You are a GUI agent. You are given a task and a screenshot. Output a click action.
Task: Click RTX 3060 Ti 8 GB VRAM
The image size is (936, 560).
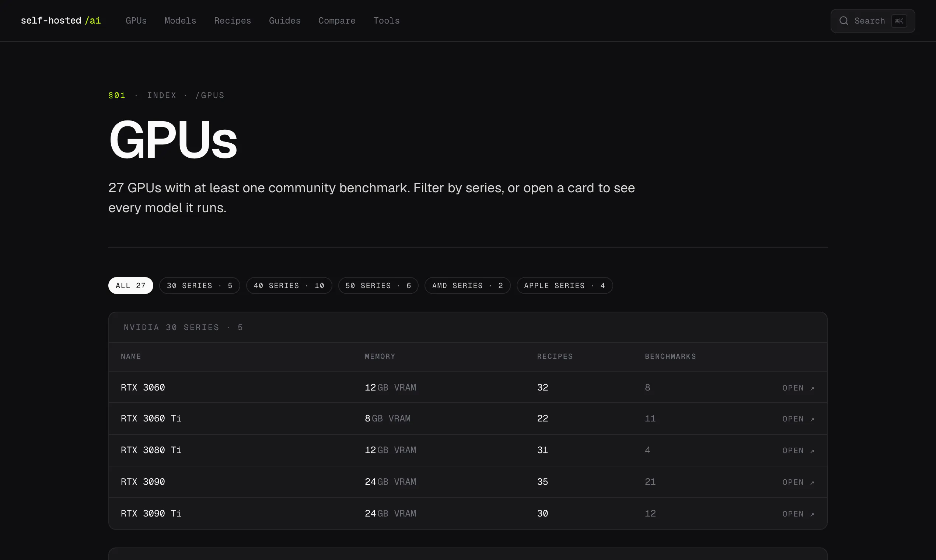point(388,419)
